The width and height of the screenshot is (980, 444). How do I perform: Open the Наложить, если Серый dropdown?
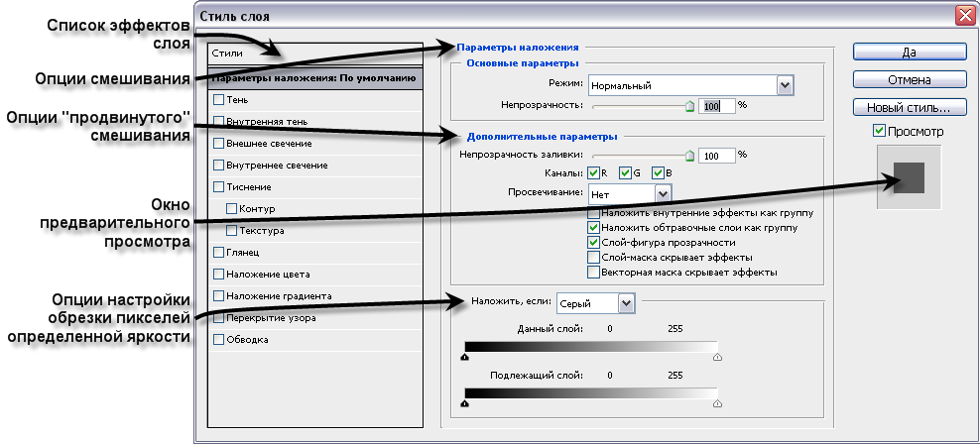595,303
